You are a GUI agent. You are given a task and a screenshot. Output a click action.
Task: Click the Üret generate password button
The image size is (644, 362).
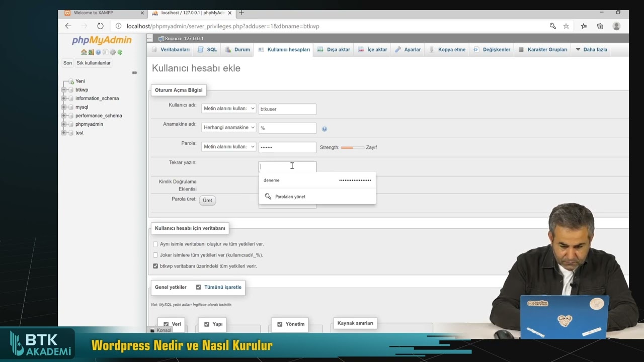[x=207, y=200]
